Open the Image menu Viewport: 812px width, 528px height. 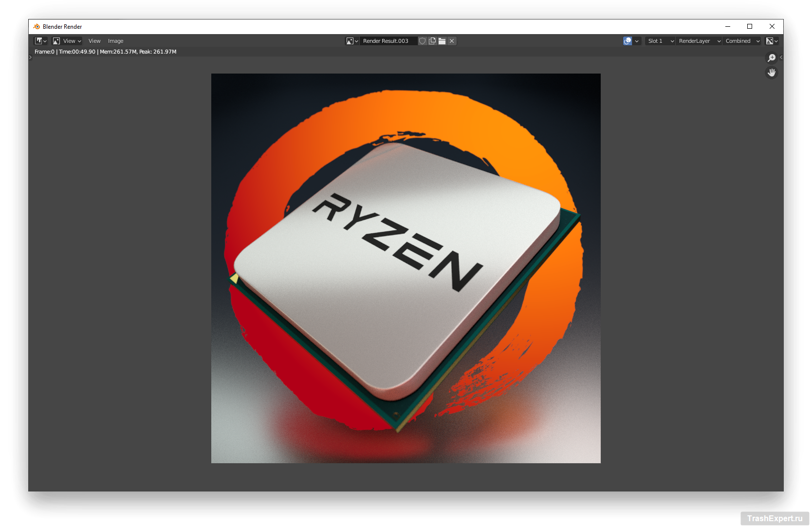pos(116,41)
